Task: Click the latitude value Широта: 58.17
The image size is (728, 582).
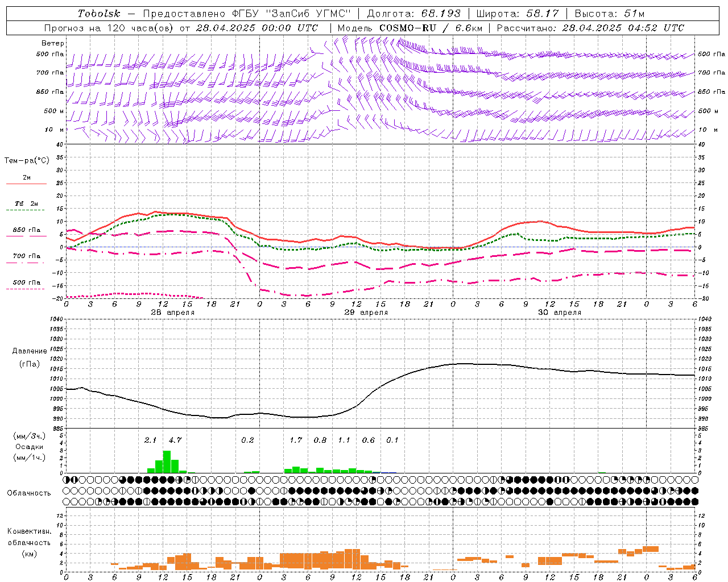Action: [x=518, y=14]
